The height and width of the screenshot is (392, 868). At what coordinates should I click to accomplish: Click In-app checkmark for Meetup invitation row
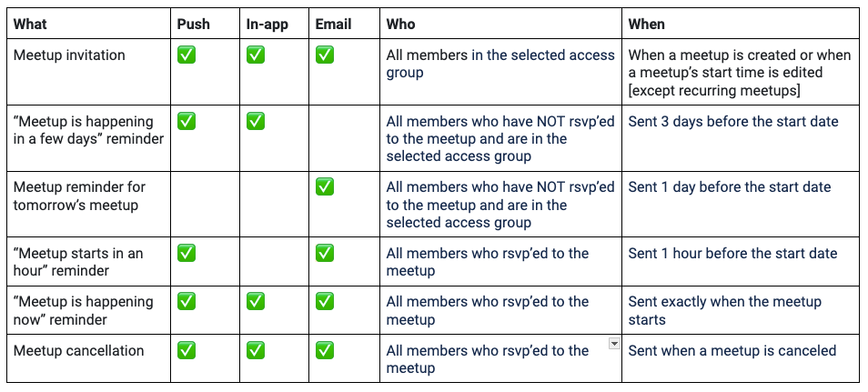pos(256,55)
